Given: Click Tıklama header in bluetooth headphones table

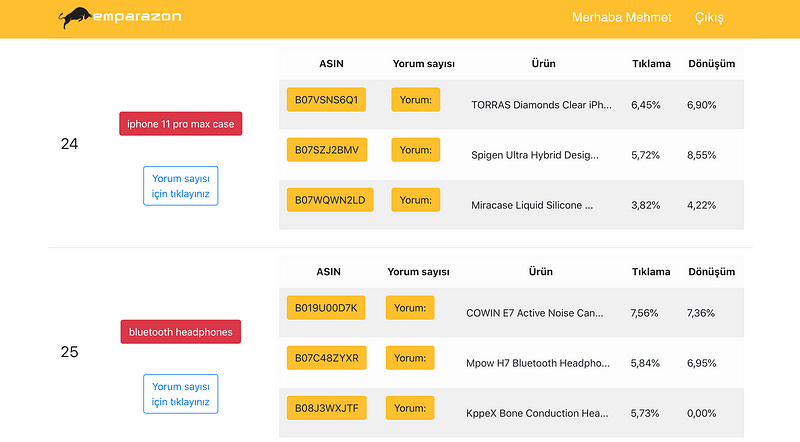Looking at the screenshot, I should click(x=651, y=272).
